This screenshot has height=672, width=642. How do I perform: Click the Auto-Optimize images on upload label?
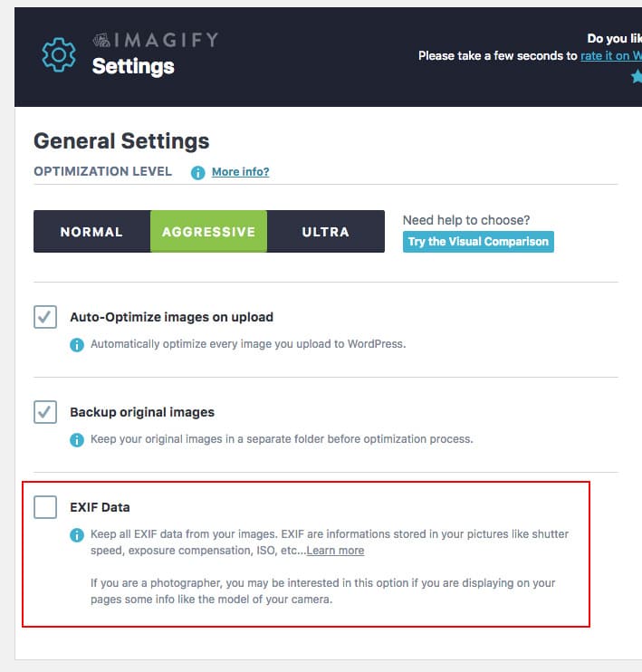171,317
